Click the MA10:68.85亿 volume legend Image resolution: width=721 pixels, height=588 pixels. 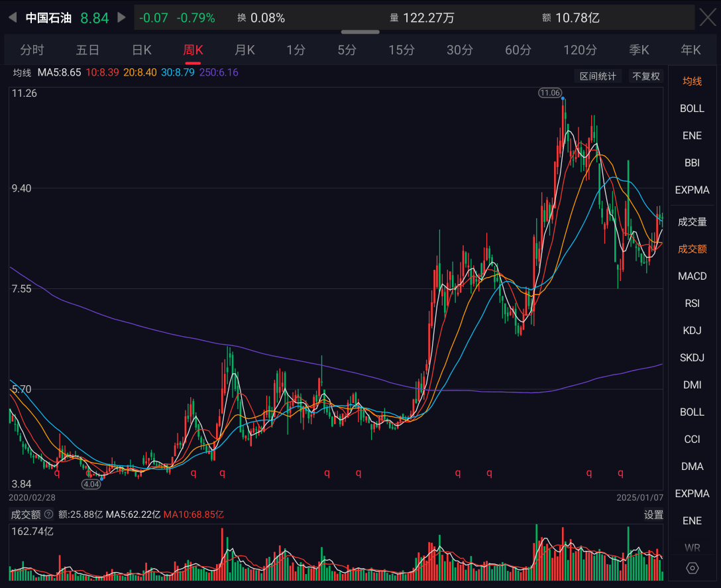click(x=194, y=514)
